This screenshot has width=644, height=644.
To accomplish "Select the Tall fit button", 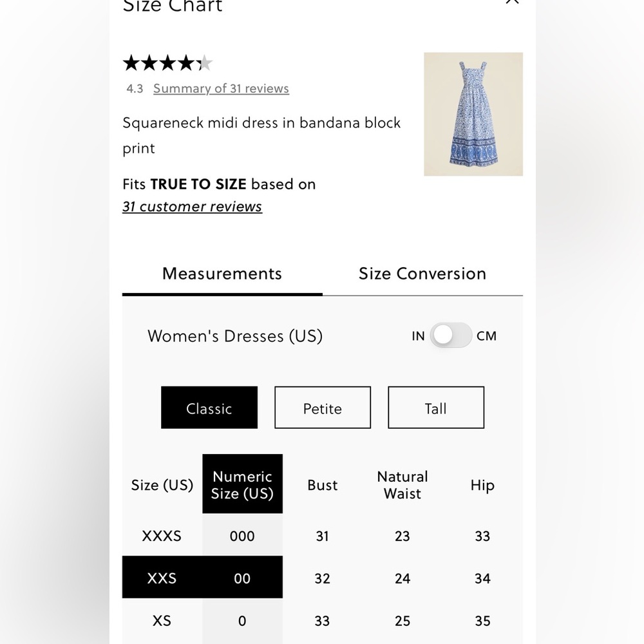I will pyautogui.click(x=436, y=408).
